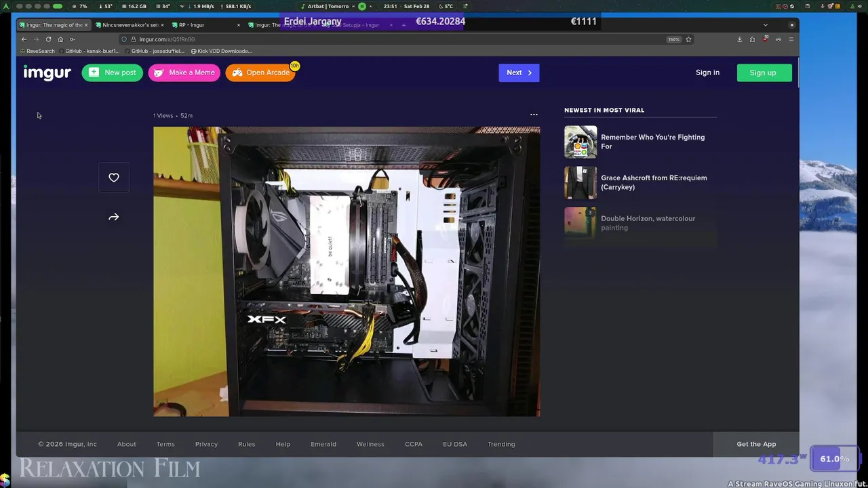Click the imgur.com address bar
This screenshot has width=868, height=488.
coord(407,39)
